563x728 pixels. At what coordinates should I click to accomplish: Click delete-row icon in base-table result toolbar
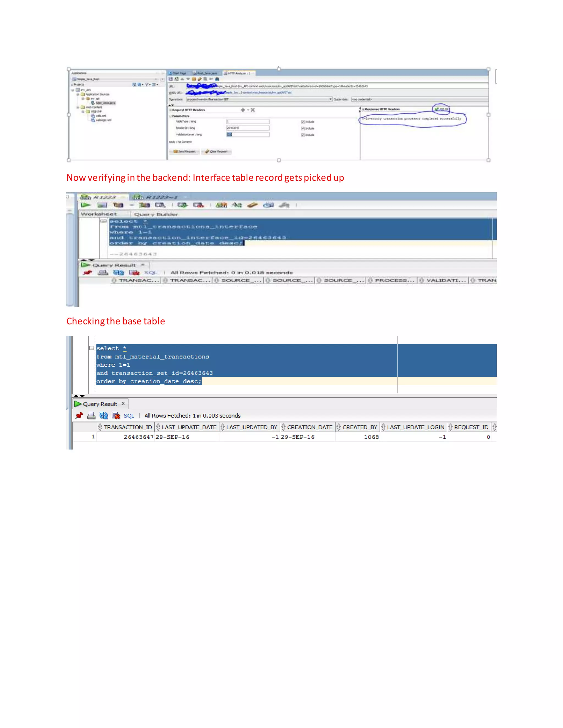tap(116, 416)
